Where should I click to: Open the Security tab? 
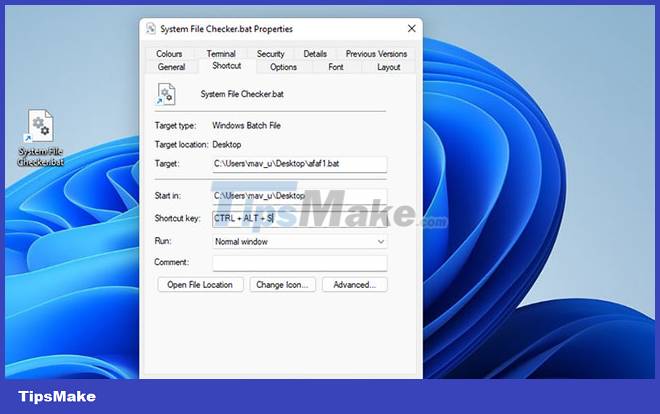tap(271, 54)
